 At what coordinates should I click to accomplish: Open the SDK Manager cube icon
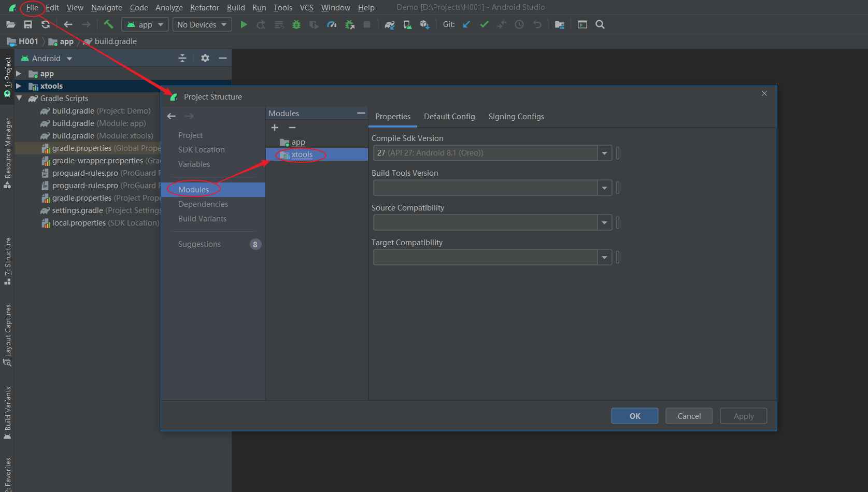point(425,24)
